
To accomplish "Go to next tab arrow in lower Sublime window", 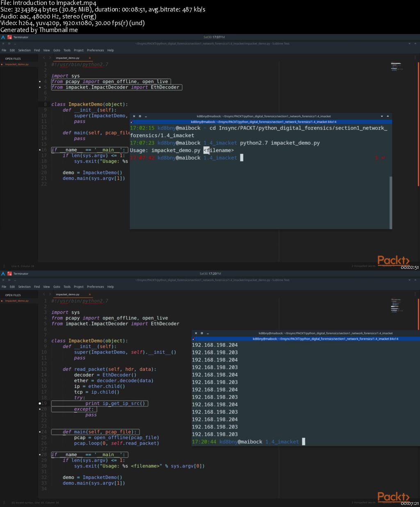I will pos(50,294).
